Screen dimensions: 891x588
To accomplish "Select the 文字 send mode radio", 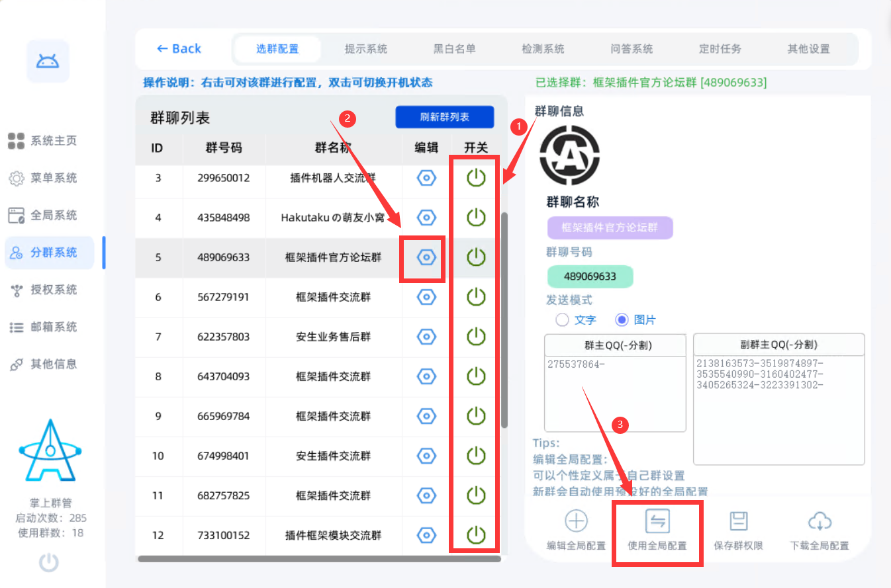I will (x=563, y=320).
